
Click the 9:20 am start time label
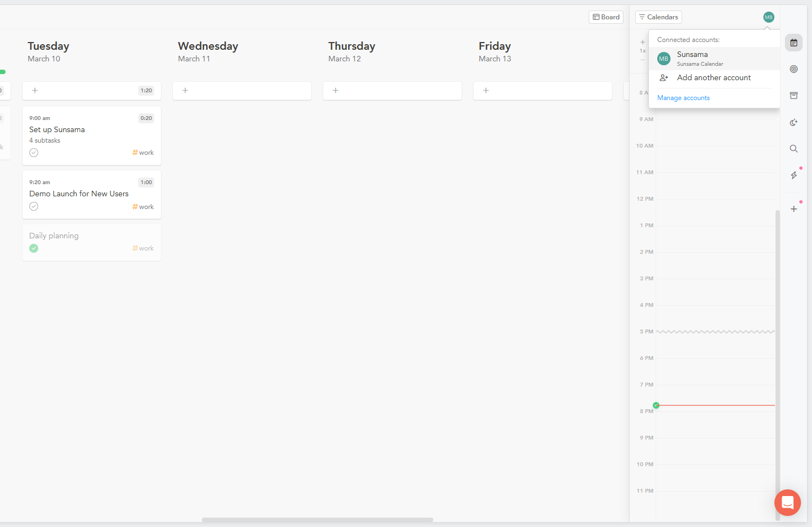[40, 182]
